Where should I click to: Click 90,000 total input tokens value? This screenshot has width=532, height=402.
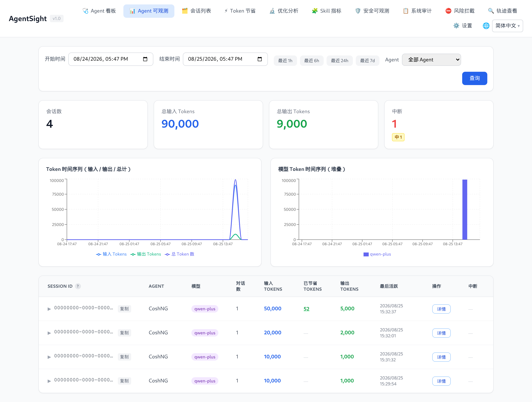[180, 124]
